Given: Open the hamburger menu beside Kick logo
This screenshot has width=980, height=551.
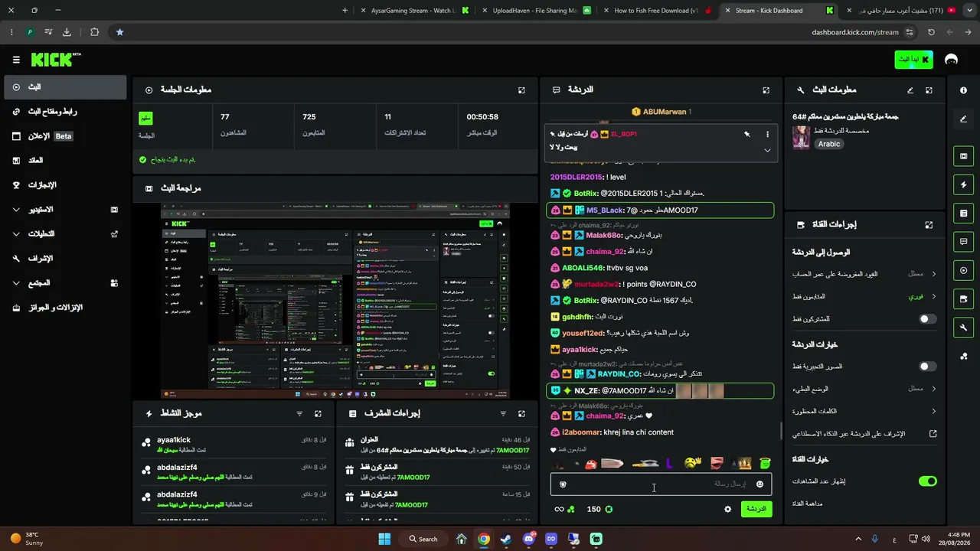Looking at the screenshot, I should pos(16,60).
